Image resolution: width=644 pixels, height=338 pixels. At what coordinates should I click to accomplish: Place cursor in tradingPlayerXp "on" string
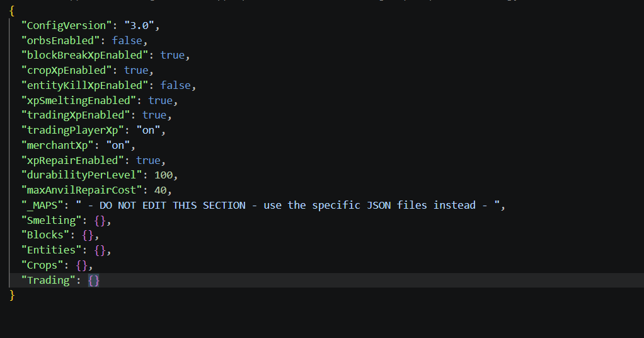click(x=148, y=131)
